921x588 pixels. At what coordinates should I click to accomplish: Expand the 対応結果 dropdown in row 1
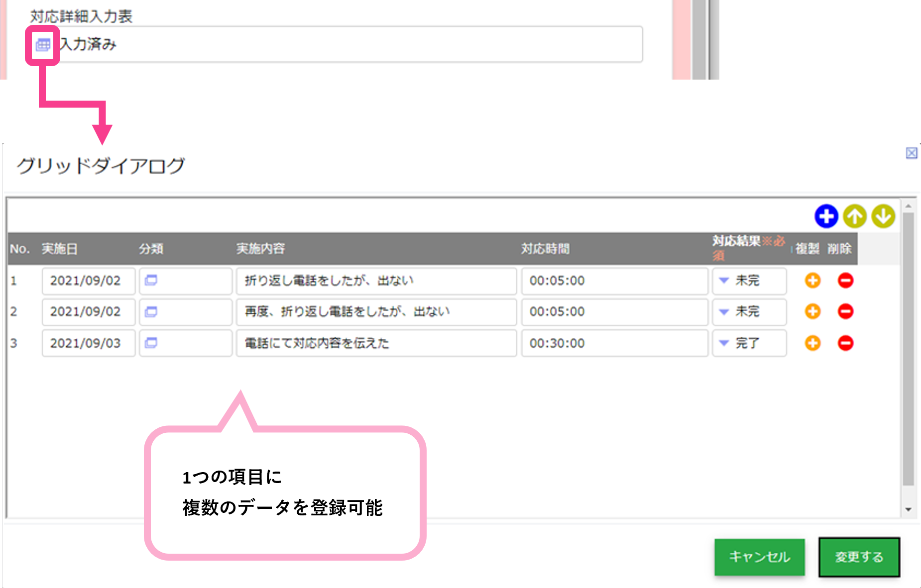tap(749, 281)
